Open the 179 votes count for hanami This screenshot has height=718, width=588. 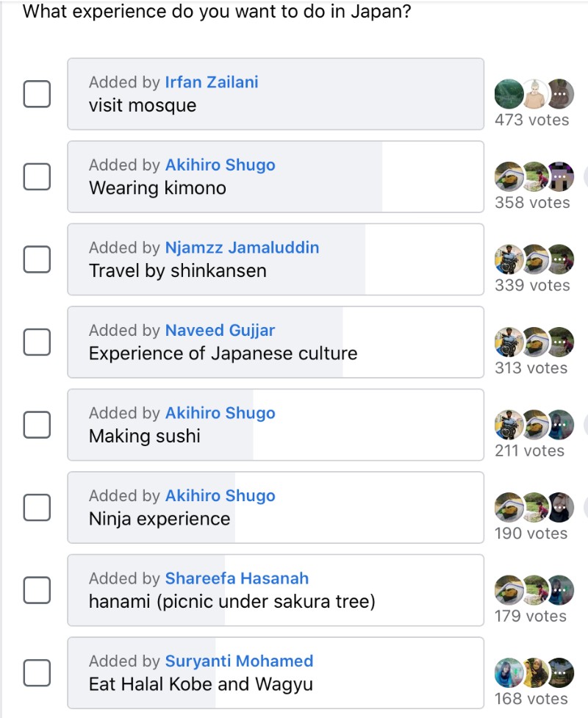click(x=530, y=616)
